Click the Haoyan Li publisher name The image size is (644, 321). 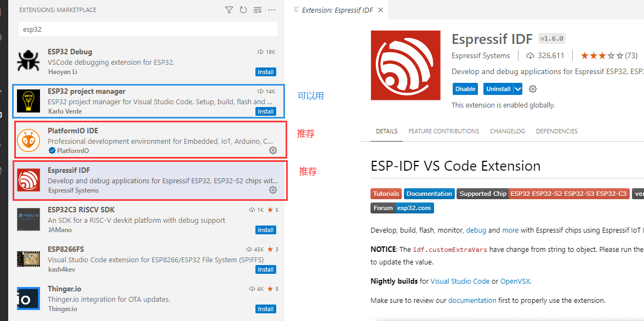coord(62,72)
